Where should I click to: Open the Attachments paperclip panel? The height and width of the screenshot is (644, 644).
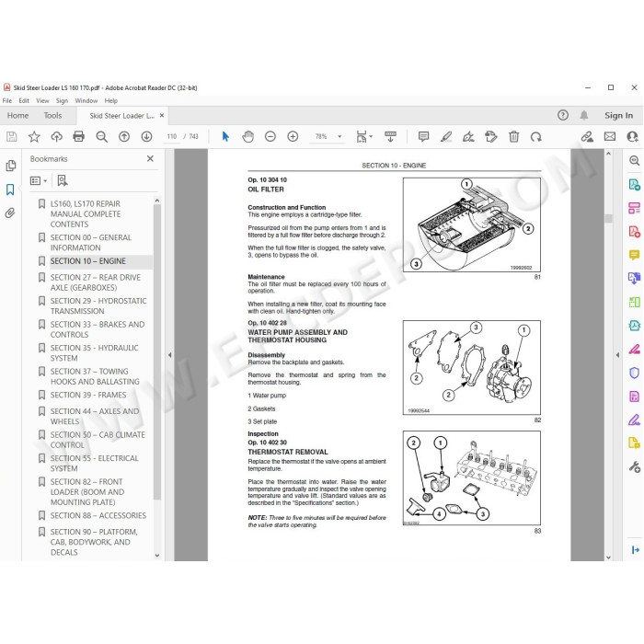point(10,213)
